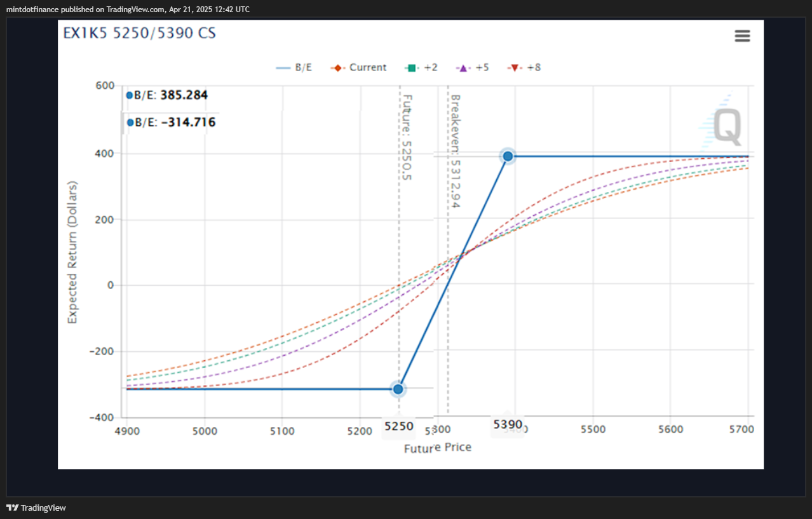Toggle the Current series in legend
Image resolution: width=812 pixels, height=519 pixels.
tap(358, 67)
